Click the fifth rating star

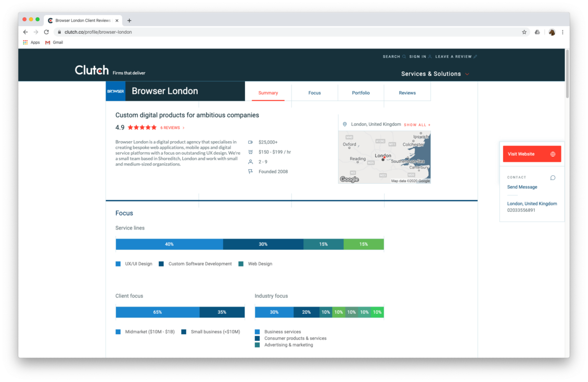tap(153, 127)
